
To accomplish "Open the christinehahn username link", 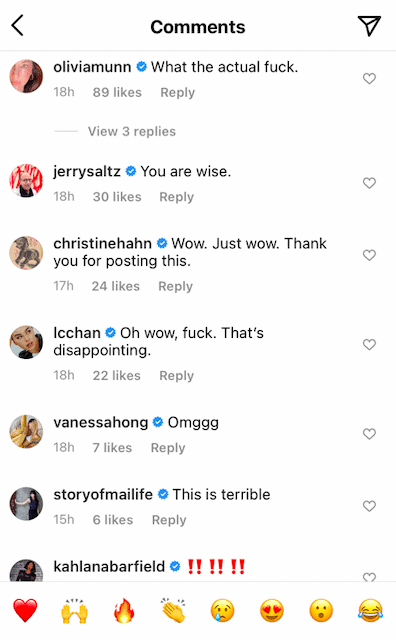I will tap(102, 244).
